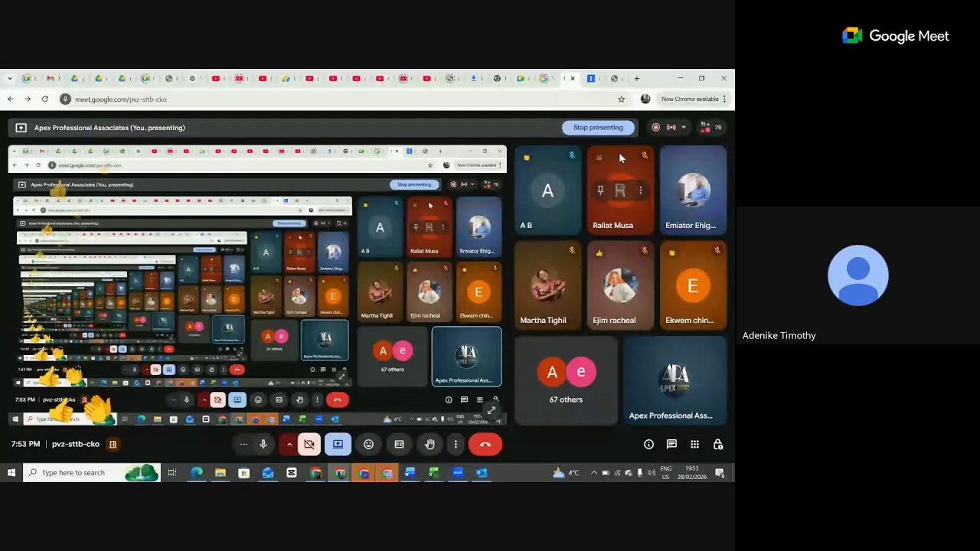Open a new Chrome tab
This screenshot has width=980, height=551.
(636, 78)
